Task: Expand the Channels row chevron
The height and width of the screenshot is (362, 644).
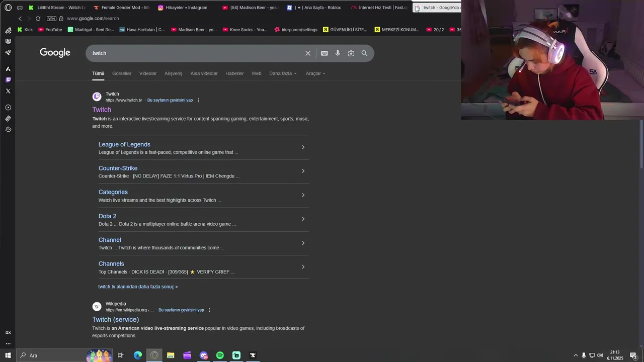Action: (303, 267)
